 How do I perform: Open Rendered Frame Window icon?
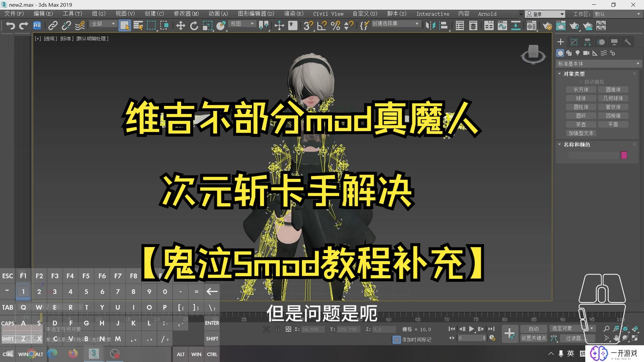point(561,25)
